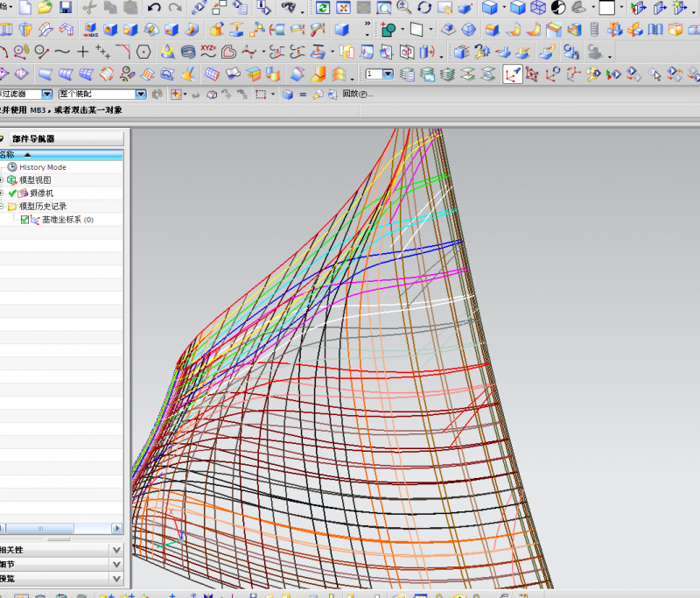Uncheck the 基准坐标系 (0) checkbox
Viewport: 700px width, 598px height.
[x=24, y=220]
